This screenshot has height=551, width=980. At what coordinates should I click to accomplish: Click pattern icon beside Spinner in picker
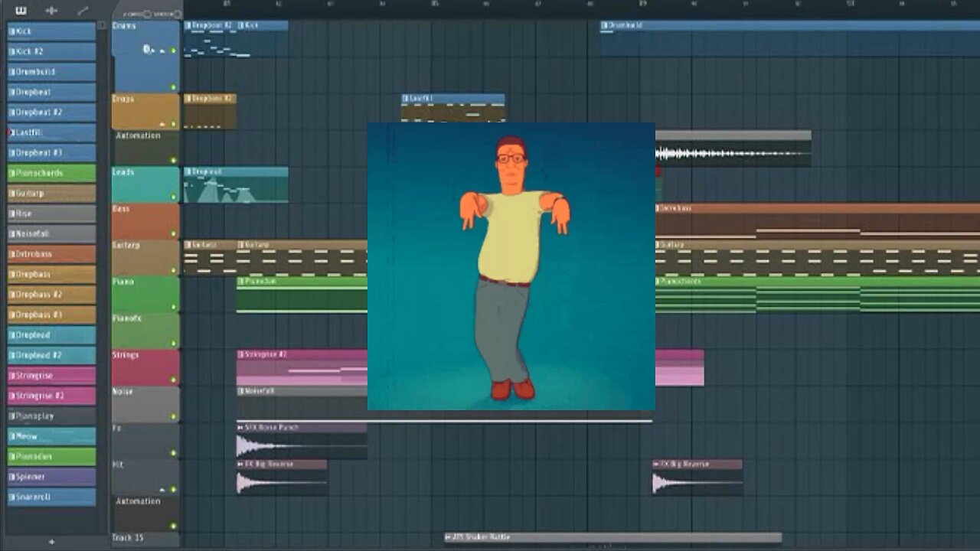[x=12, y=477]
